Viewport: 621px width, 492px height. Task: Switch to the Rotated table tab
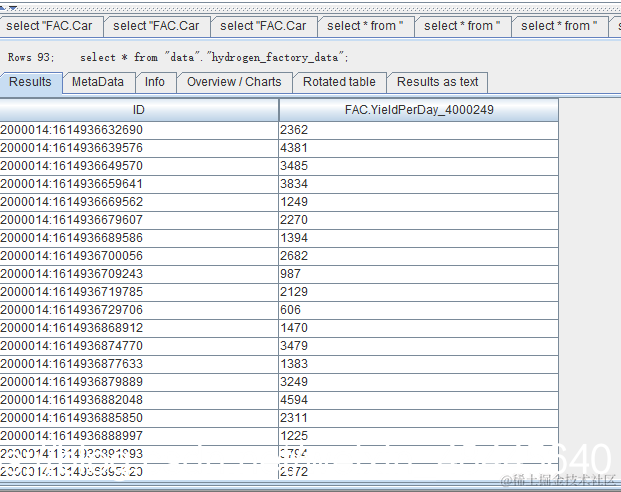[x=339, y=82]
